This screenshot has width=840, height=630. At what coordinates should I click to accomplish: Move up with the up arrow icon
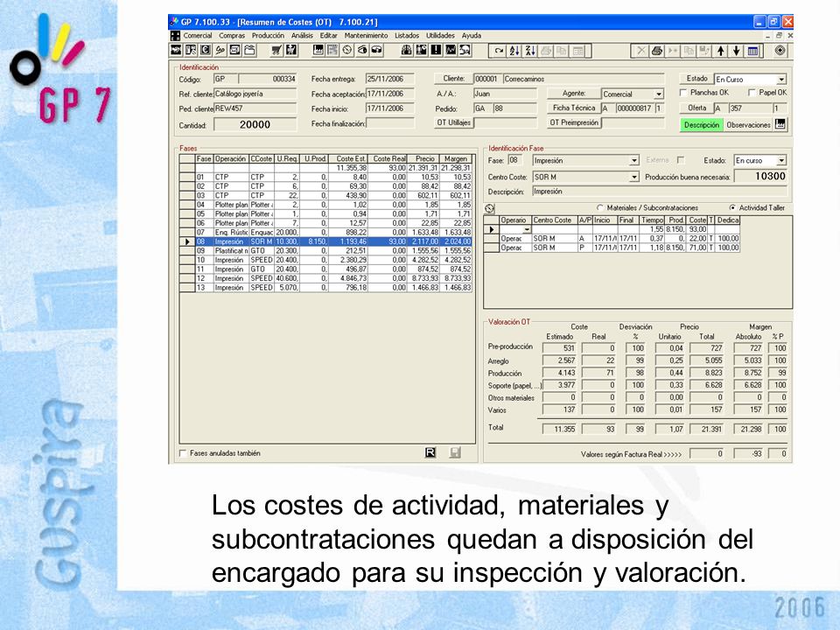coord(720,51)
